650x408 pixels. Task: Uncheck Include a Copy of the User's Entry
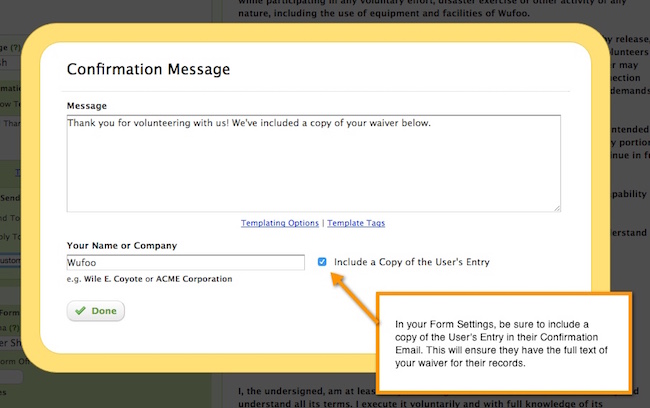(322, 262)
